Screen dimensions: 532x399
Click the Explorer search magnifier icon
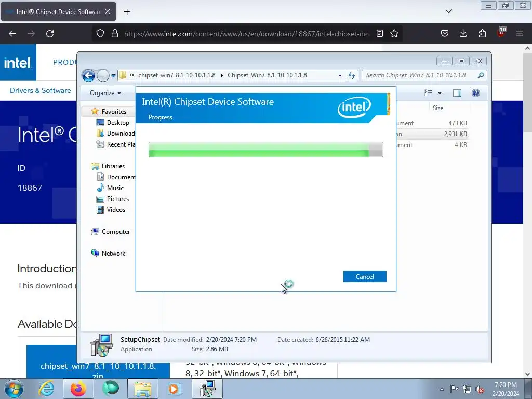pyautogui.click(x=481, y=75)
